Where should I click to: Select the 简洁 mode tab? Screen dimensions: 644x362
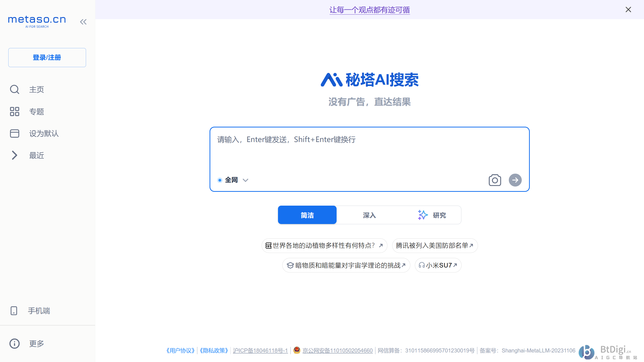[307, 215]
